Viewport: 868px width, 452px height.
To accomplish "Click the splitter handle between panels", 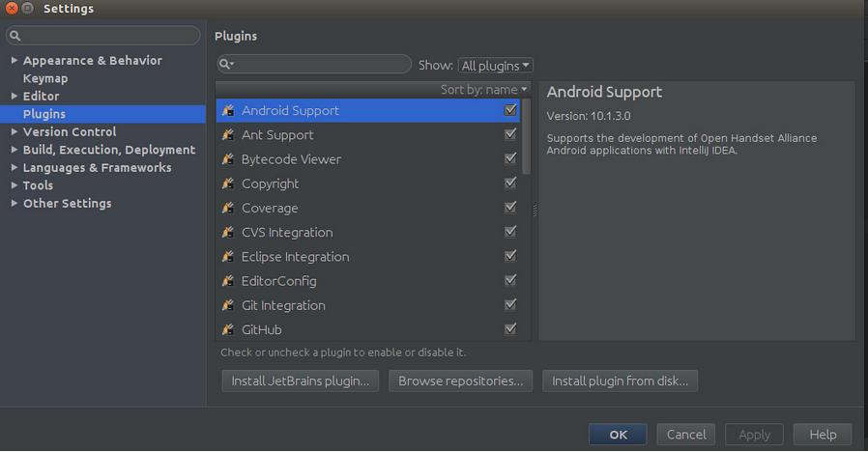I will (535, 211).
